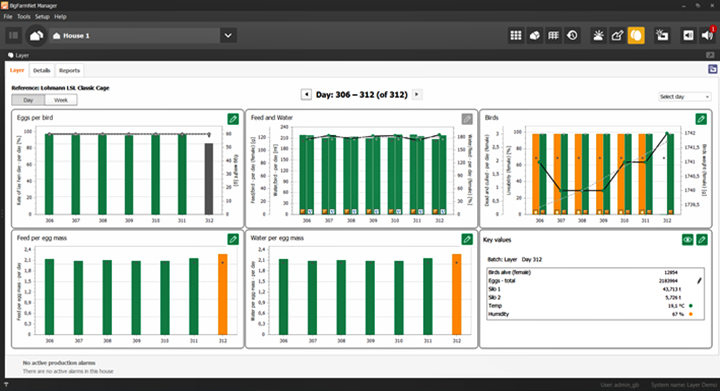Open the history clock icon
Image resolution: width=720 pixels, height=391 pixels.
click(x=572, y=35)
